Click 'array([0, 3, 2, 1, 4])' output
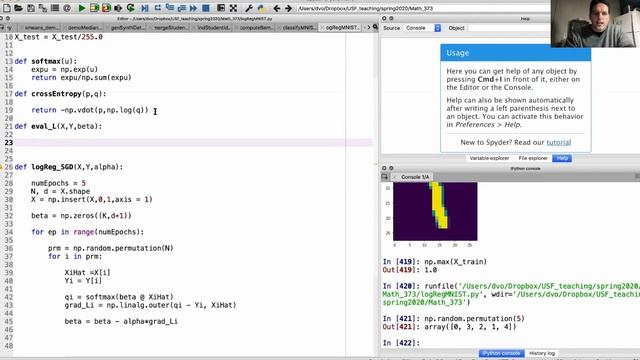The width and height of the screenshot is (640, 360). pos(471,327)
